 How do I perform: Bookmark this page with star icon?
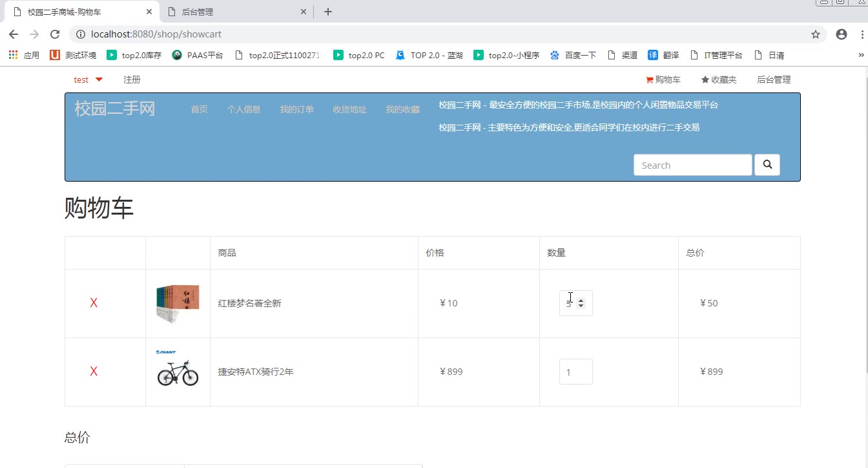pyautogui.click(x=816, y=34)
